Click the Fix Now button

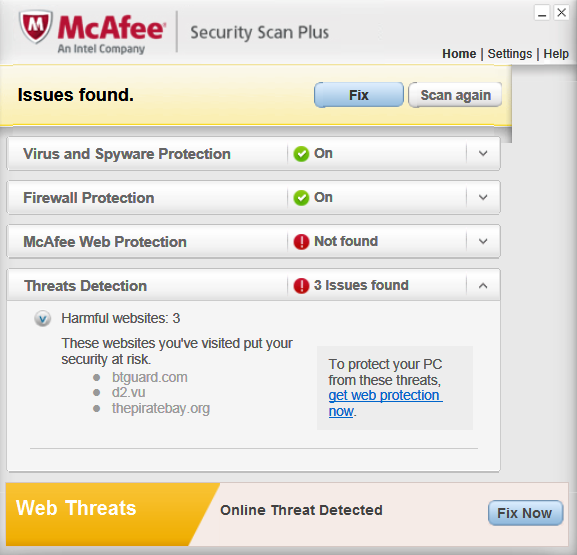point(525,513)
